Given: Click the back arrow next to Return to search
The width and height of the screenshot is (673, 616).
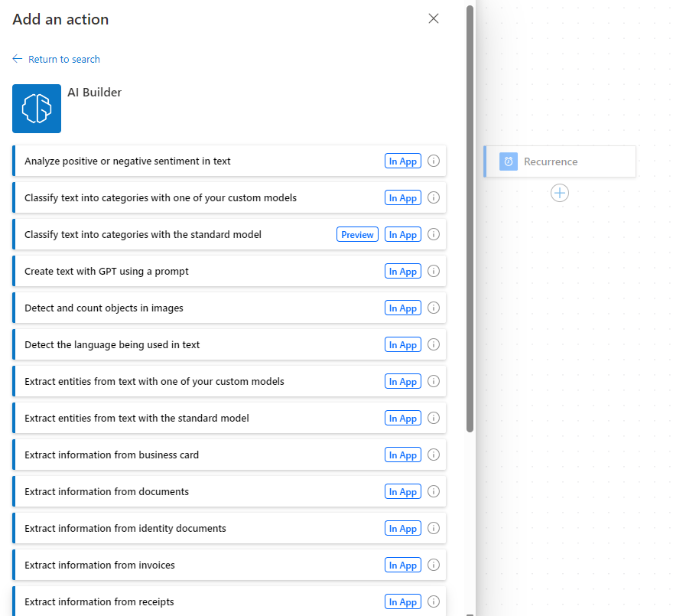Looking at the screenshot, I should click(17, 59).
